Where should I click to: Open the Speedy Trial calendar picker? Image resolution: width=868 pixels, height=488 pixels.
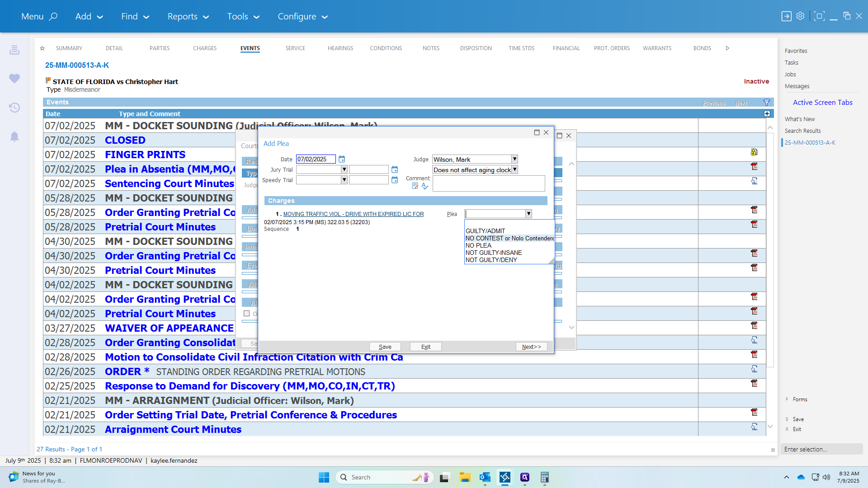tap(395, 180)
